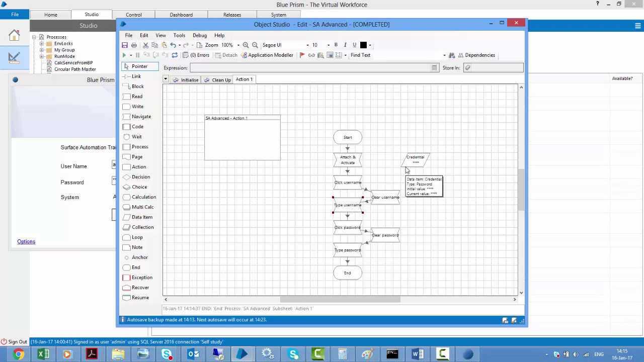Paste using the clipboard icon
The width and height of the screenshot is (644, 362).
click(x=164, y=45)
